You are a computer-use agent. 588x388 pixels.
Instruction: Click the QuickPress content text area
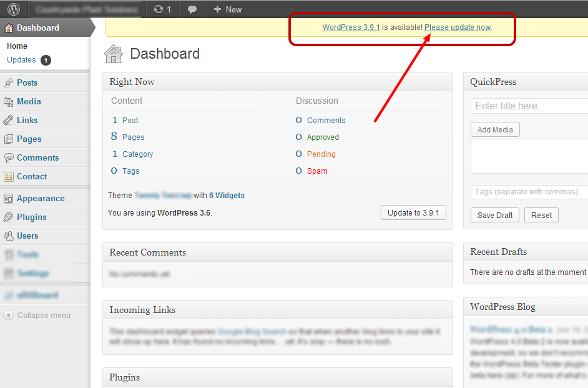[529, 156]
